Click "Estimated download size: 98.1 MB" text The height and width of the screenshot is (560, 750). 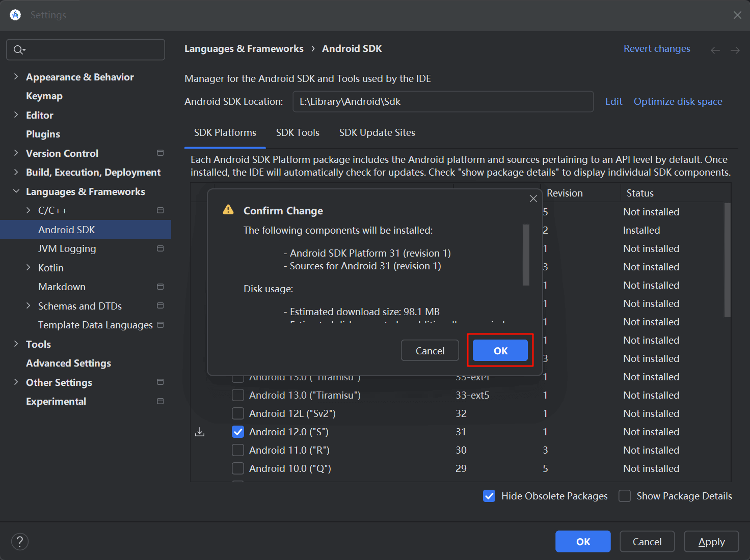[365, 312]
